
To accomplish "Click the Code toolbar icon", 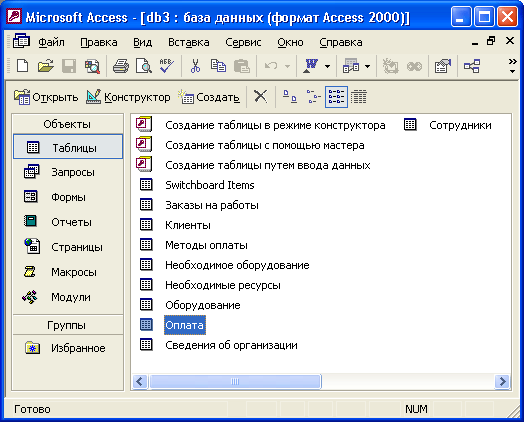I will click(390, 66).
